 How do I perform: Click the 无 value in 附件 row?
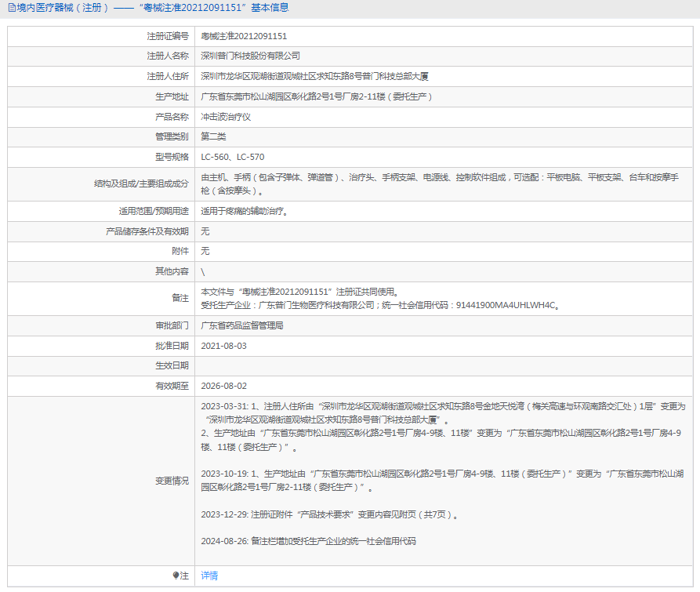205,251
